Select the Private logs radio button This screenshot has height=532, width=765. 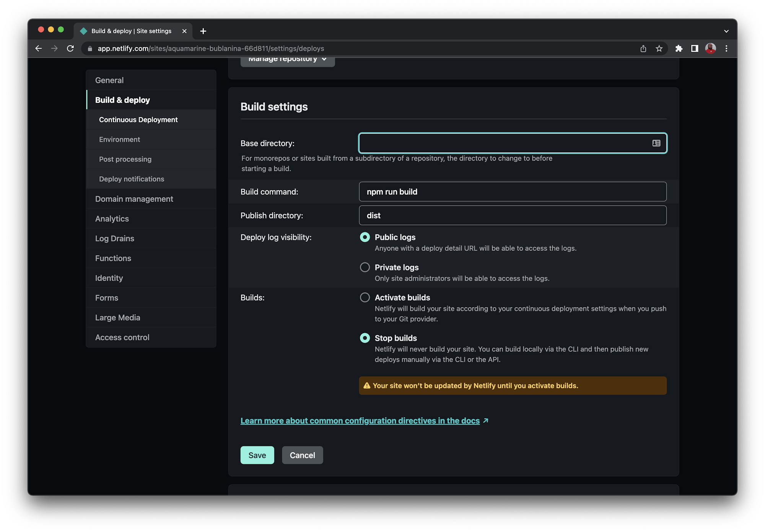[x=365, y=267]
